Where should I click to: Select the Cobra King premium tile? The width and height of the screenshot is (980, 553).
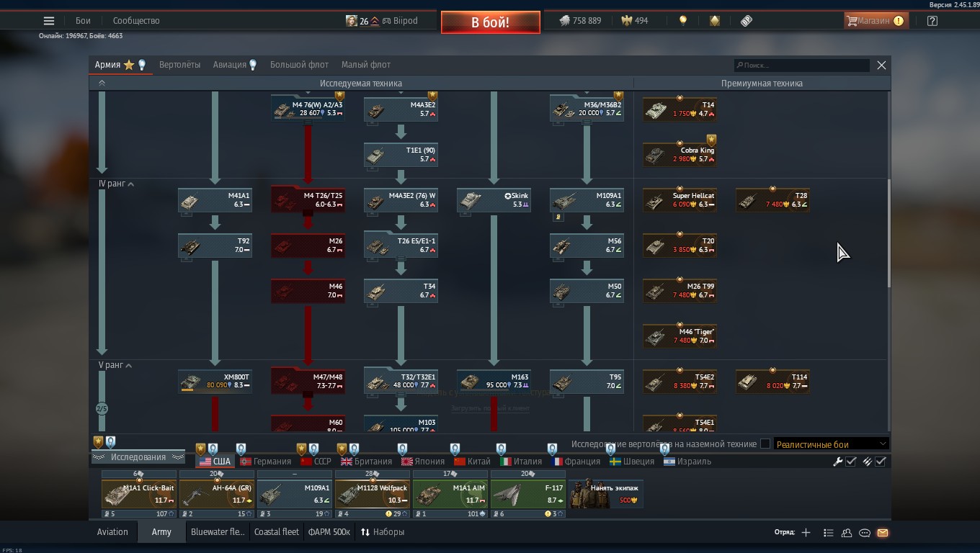(680, 155)
